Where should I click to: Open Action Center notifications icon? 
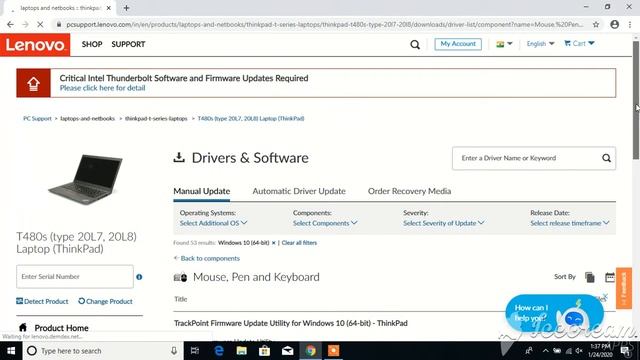[x=625, y=351]
